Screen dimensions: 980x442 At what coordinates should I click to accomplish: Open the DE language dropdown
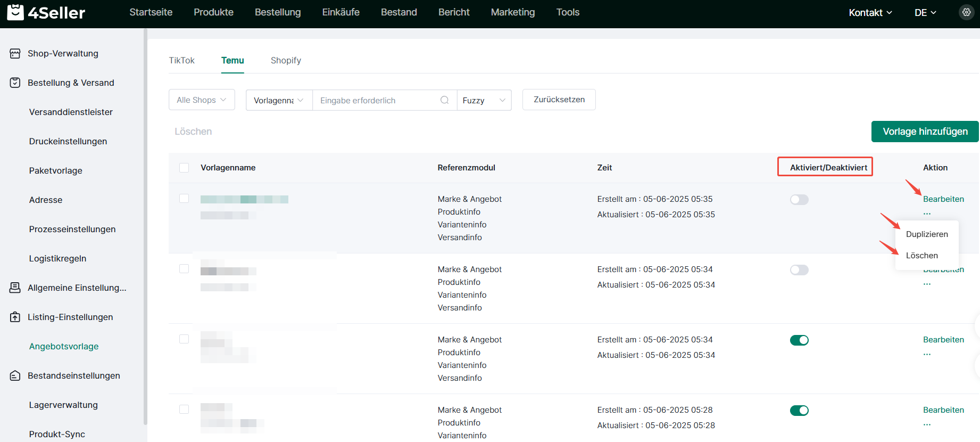coord(925,13)
